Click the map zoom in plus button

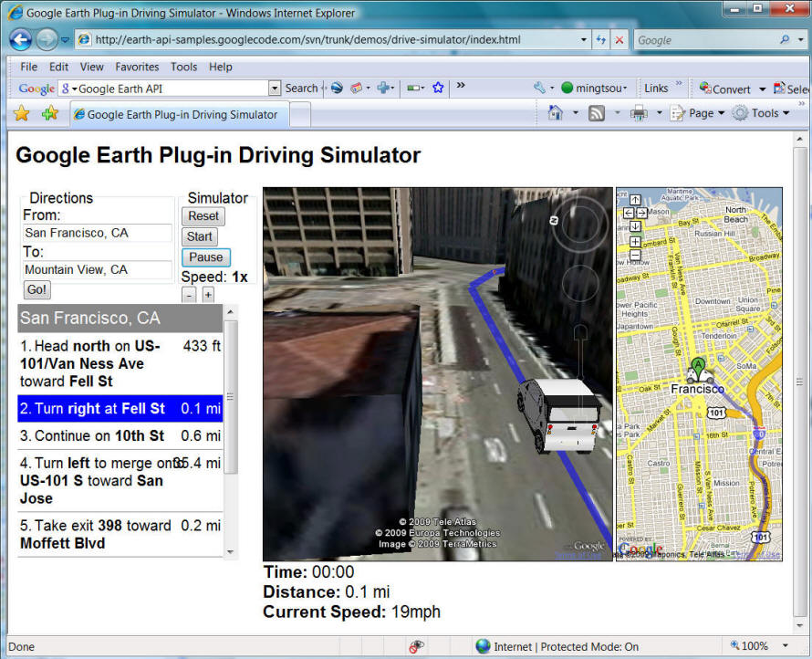635,242
